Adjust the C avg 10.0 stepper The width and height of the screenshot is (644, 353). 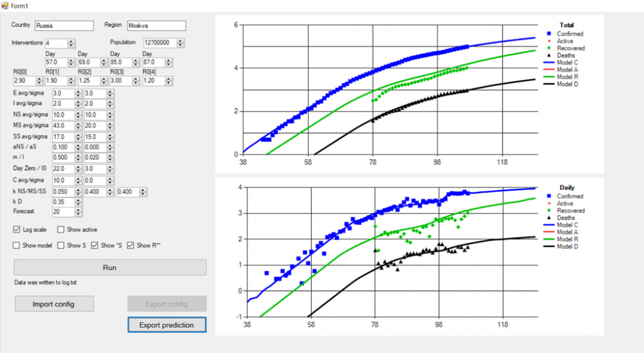(78, 181)
